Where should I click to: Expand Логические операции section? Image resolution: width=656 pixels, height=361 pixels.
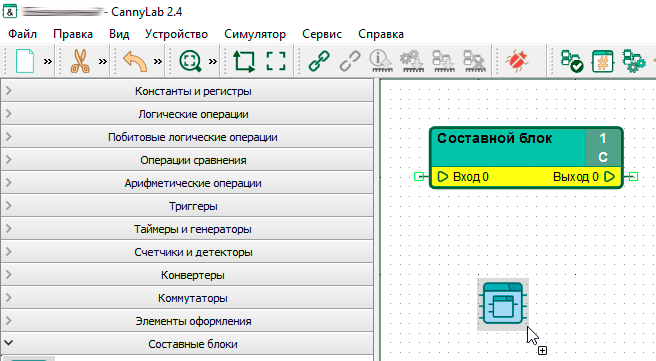(187, 114)
